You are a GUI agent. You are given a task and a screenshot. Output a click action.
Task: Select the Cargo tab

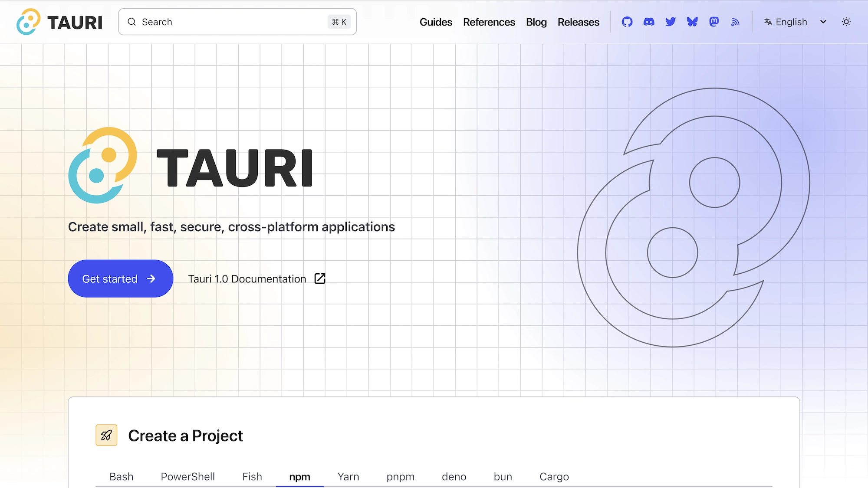click(554, 476)
